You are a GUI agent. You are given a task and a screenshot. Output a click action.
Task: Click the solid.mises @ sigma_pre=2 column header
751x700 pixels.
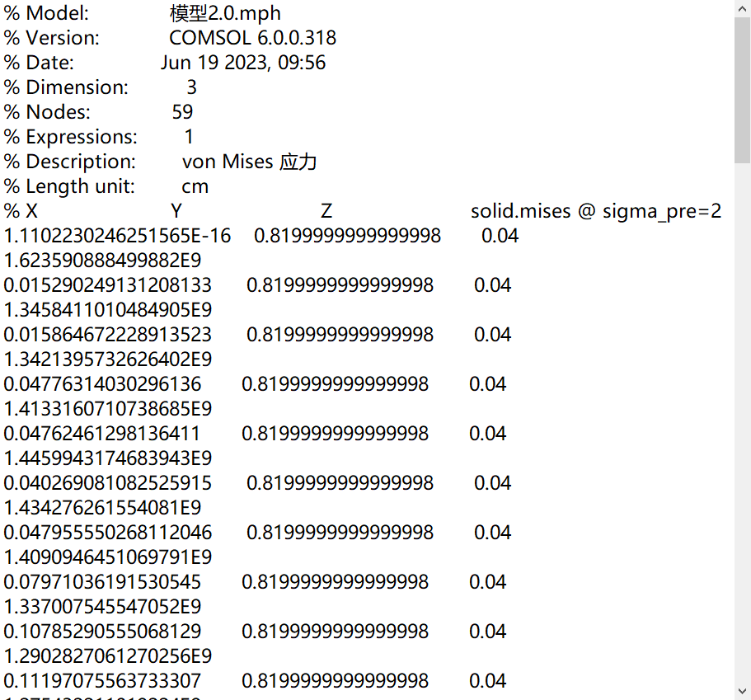coord(595,211)
